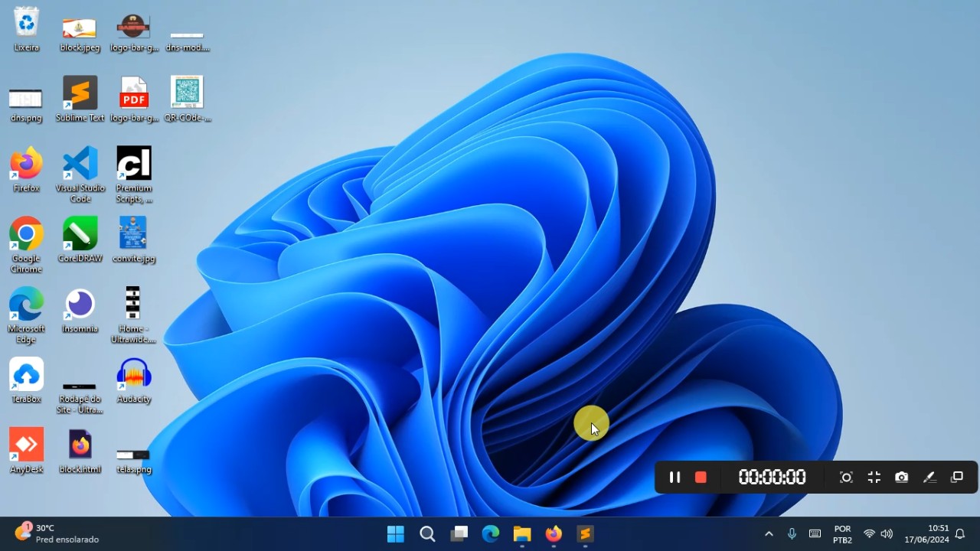Select the Visual Studio Code desktop icon

(80, 174)
